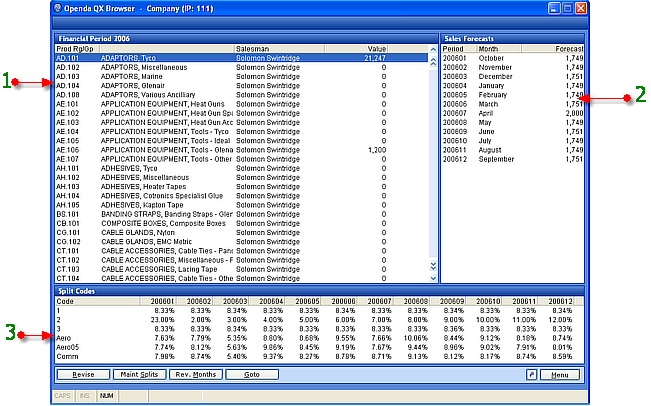Screen dimensions: 651x406
Task: Select row CG.102 CABLE GLANDS, EMC Metric
Action: pos(242,242)
